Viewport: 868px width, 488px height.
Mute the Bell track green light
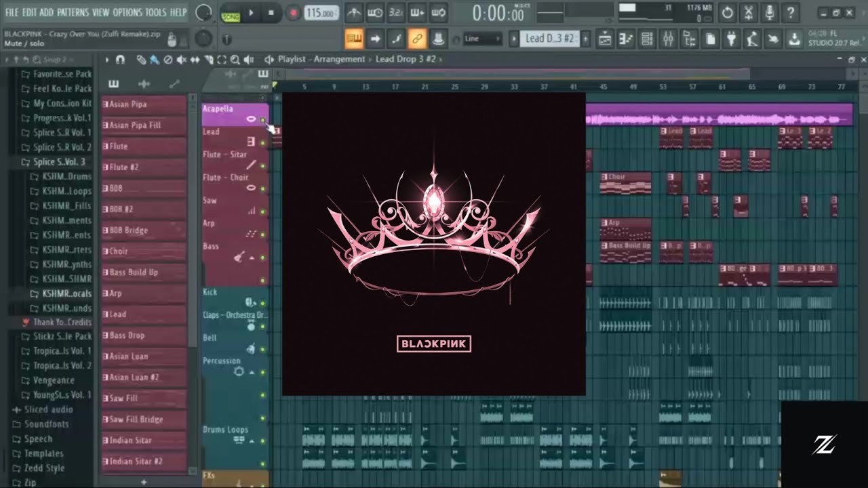click(x=263, y=349)
